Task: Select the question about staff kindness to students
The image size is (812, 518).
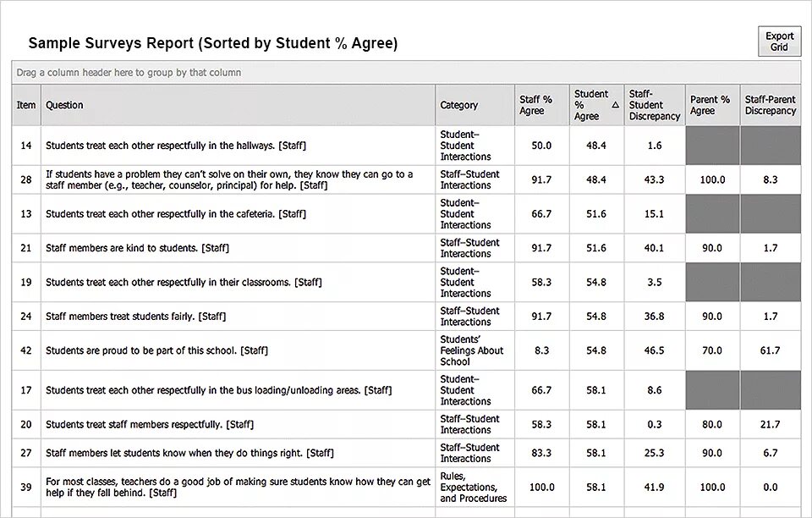Action: point(137,248)
